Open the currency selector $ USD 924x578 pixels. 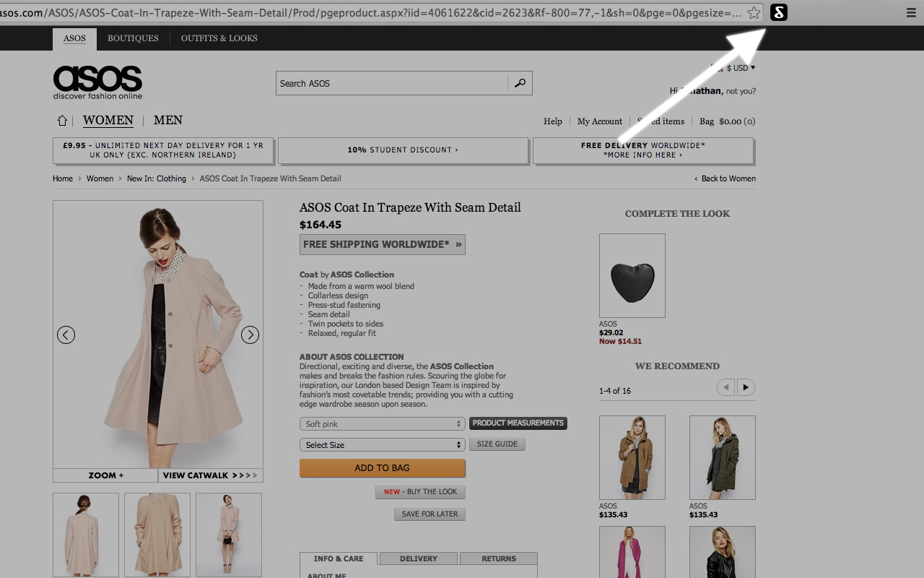click(741, 68)
